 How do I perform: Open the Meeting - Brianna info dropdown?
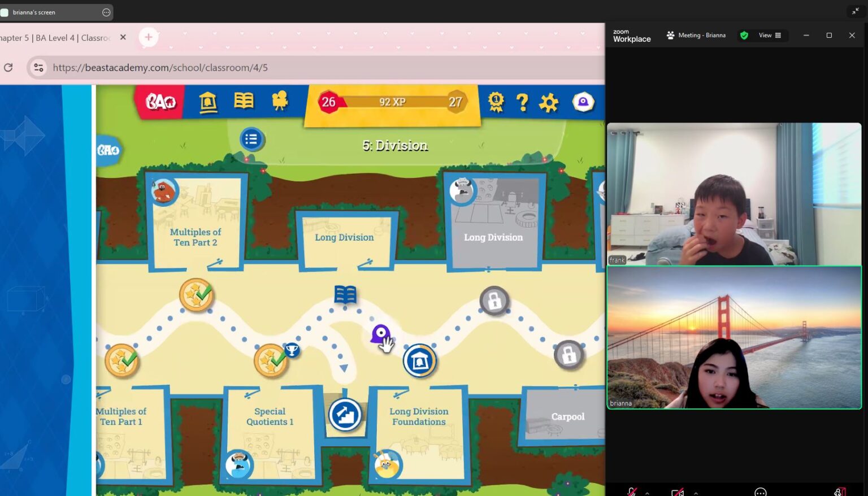coord(696,35)
